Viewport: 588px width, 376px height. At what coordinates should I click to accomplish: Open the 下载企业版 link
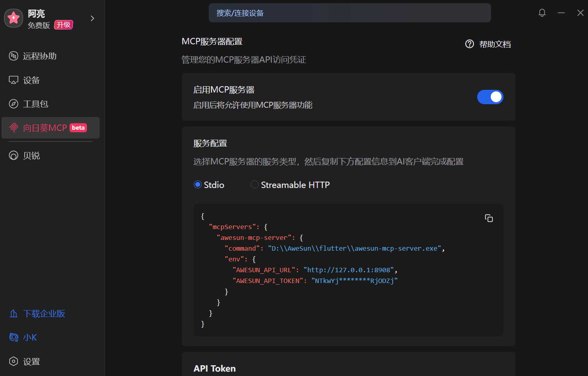click(44, 314)
